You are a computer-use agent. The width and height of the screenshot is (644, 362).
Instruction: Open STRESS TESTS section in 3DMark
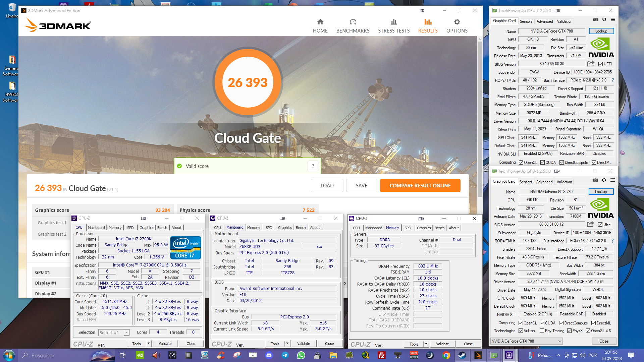click(394, 26)
